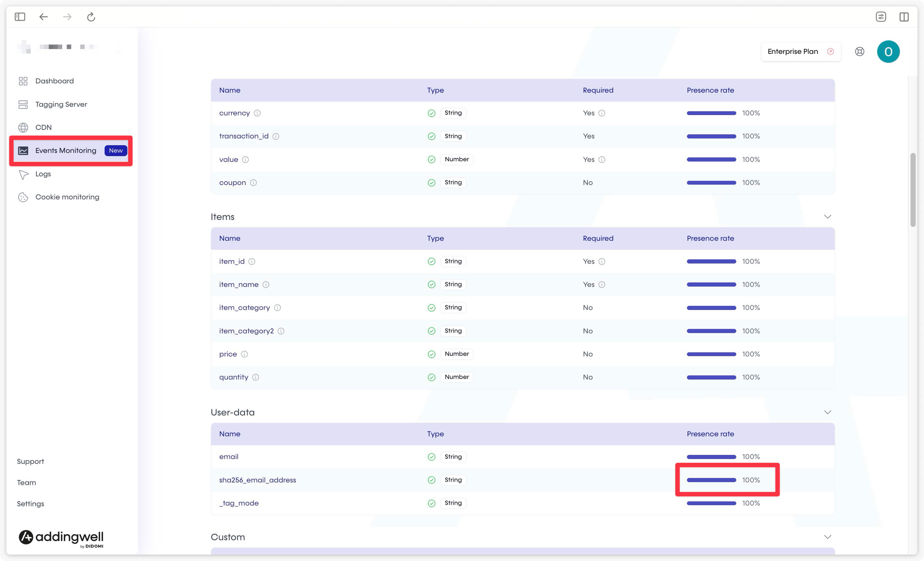The width and height of the screenshot is (924, 561).
Task: Click info icon next to quantity
Action: click(x=256, y=377)
